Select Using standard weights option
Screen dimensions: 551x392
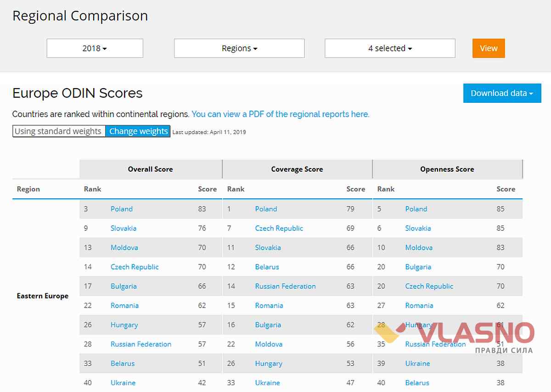(58, 131)
